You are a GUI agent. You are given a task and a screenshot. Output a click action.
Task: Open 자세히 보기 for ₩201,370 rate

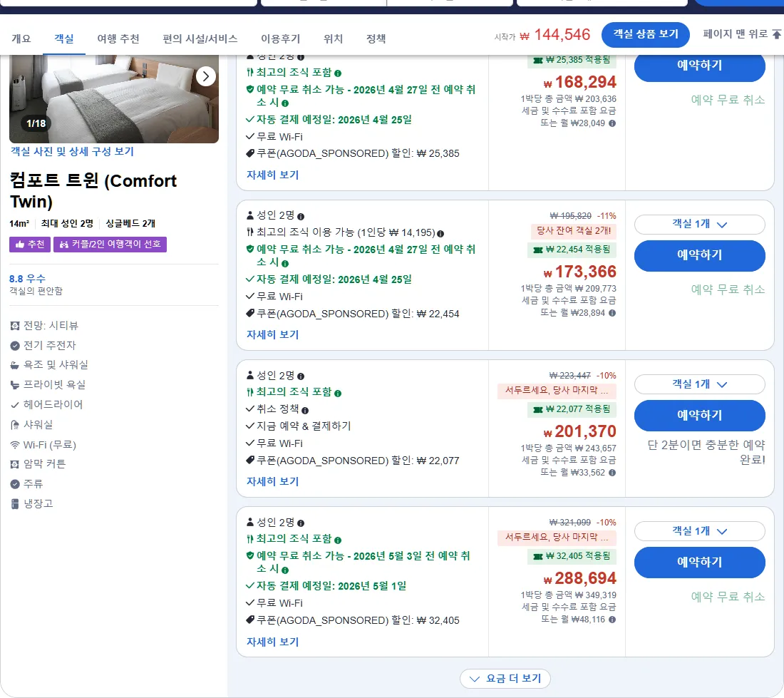tap(272, 481)
